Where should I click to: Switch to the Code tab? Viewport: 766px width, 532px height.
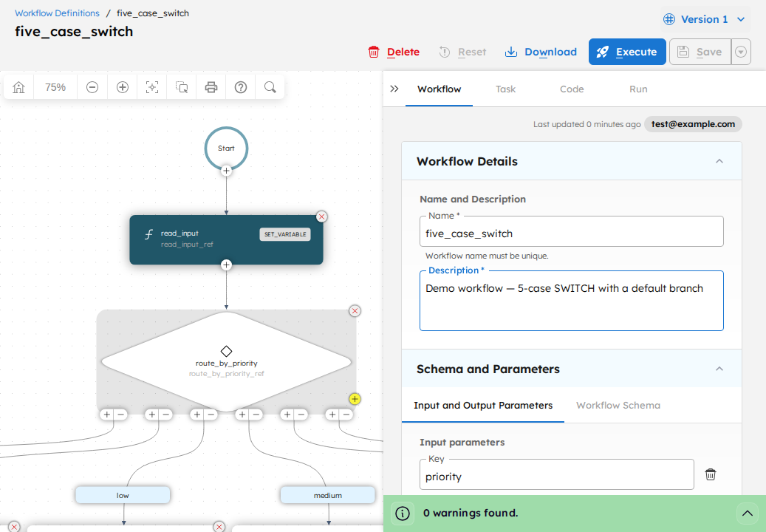572,89
